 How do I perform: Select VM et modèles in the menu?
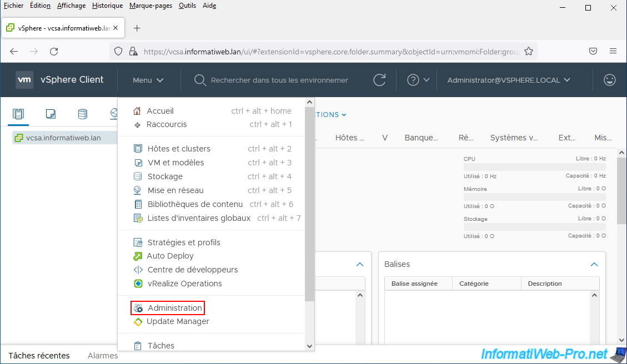click(175, 163)
